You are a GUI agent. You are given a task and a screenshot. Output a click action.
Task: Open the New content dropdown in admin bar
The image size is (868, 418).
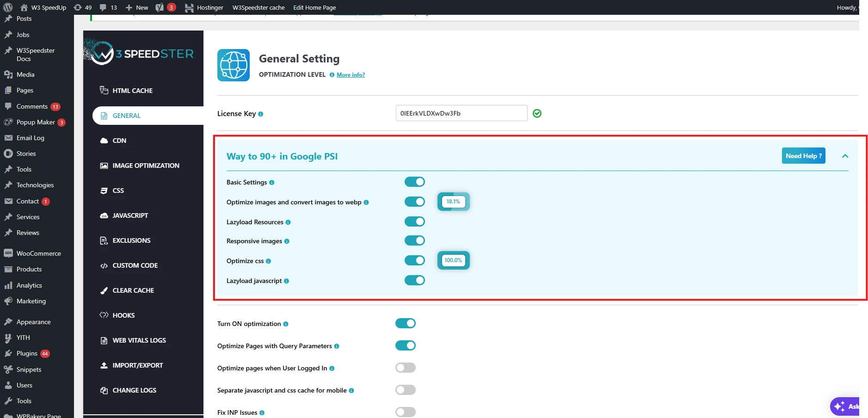[137, 7]
